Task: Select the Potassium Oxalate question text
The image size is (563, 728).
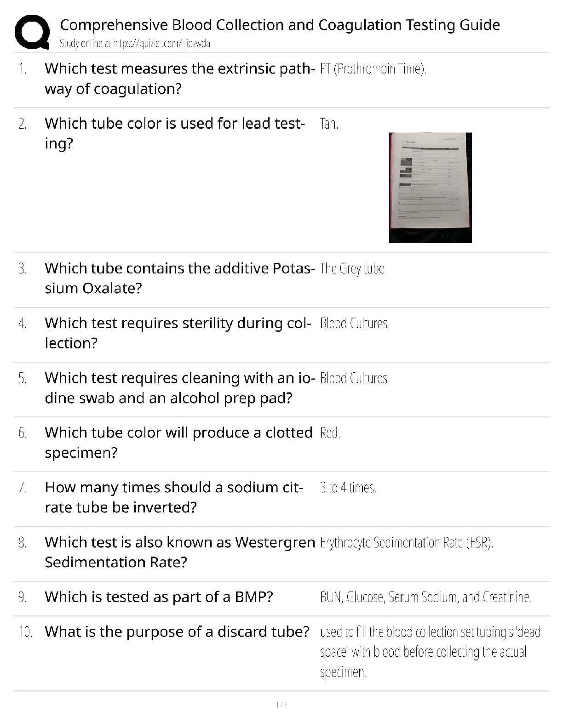Action: pyautogui.click(x=179, y=278)
